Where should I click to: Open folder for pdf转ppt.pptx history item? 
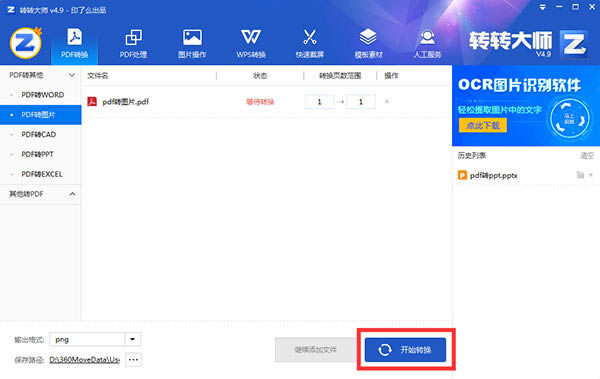pyautogui.click(x=580, y=175)
